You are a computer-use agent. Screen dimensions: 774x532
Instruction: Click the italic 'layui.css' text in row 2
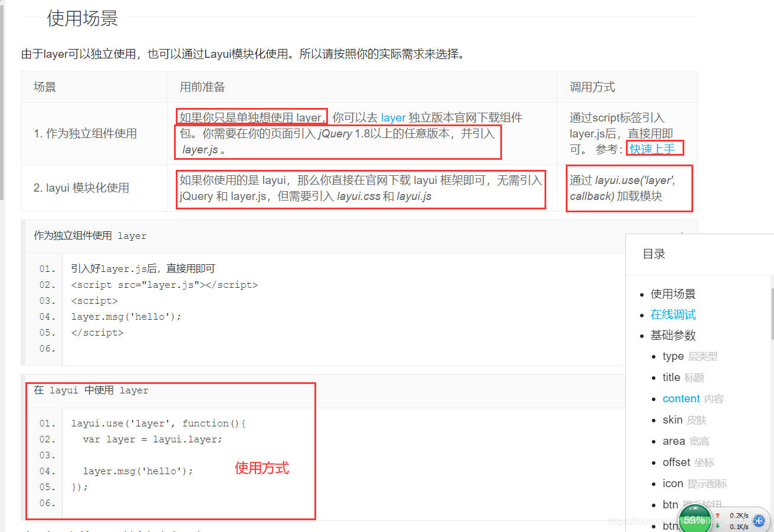click(358, 196)
